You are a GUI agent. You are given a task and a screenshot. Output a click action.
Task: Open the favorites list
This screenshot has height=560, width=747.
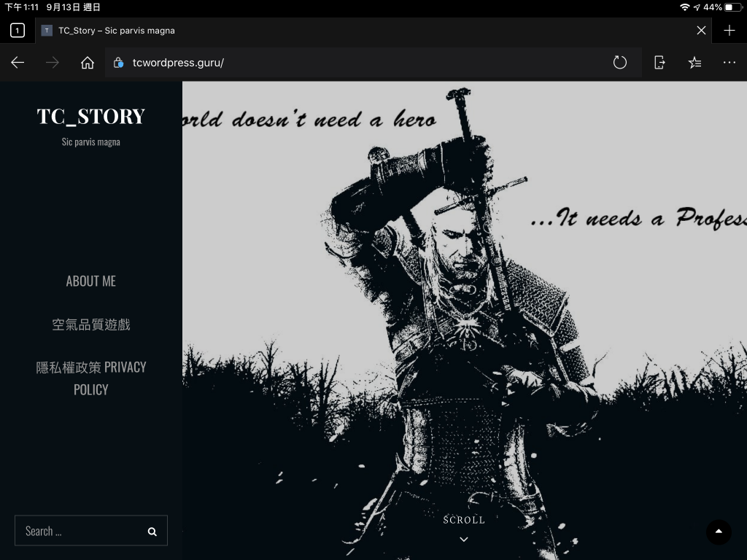694,63
